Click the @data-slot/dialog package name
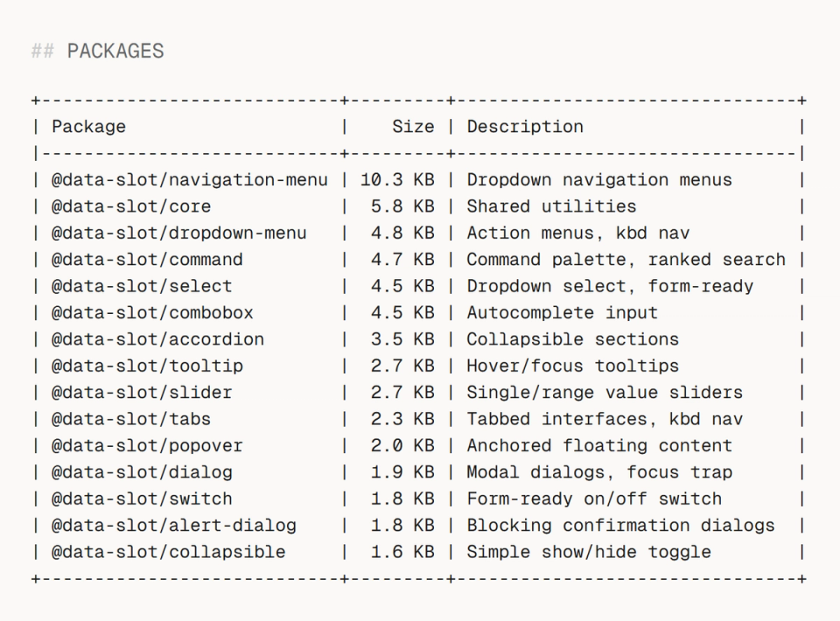The height and width of the screenshot is (621, 840). tap(142, 472)
